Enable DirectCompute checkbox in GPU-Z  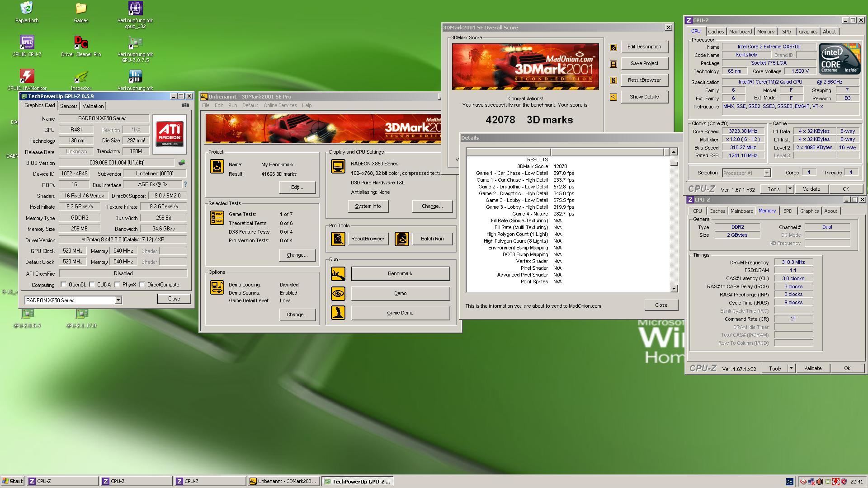tap(142, 285)
